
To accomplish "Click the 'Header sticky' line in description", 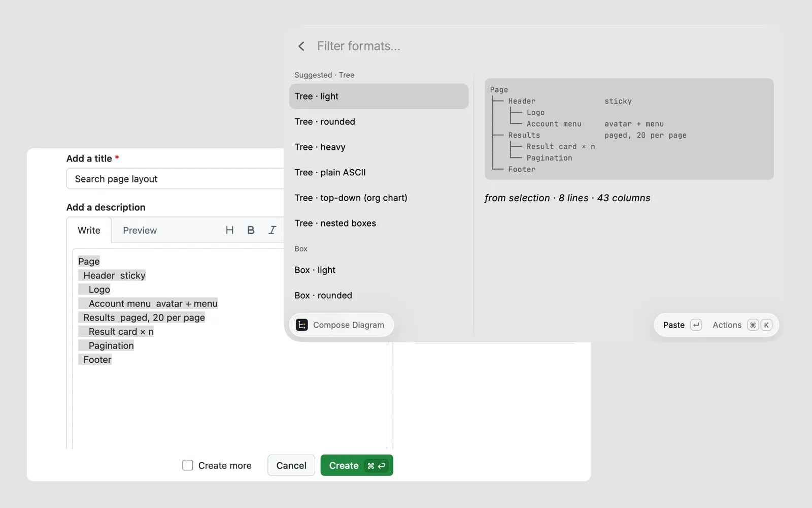I will click(x=112, y=275).
